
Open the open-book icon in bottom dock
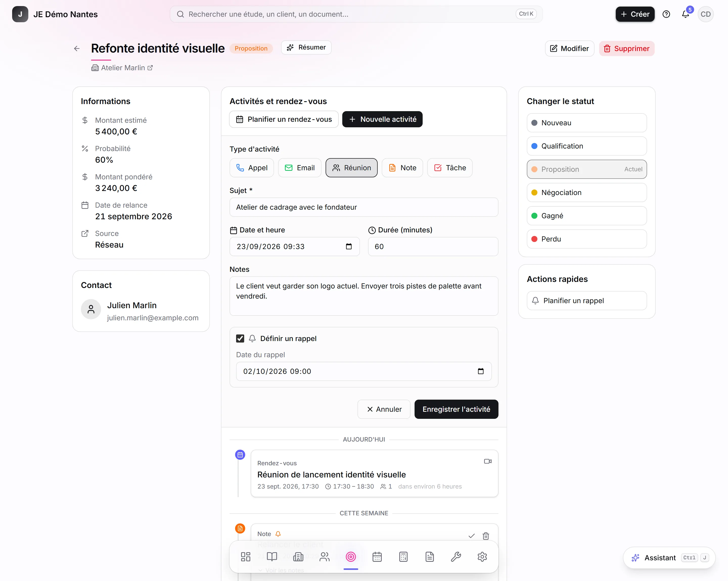[x=272, y=557]
